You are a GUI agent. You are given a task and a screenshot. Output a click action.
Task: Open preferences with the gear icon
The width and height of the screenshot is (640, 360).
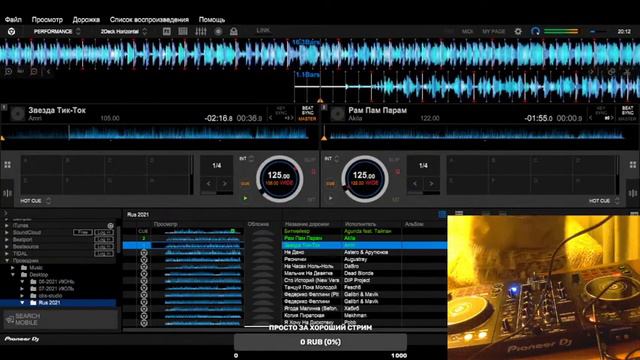518,31
